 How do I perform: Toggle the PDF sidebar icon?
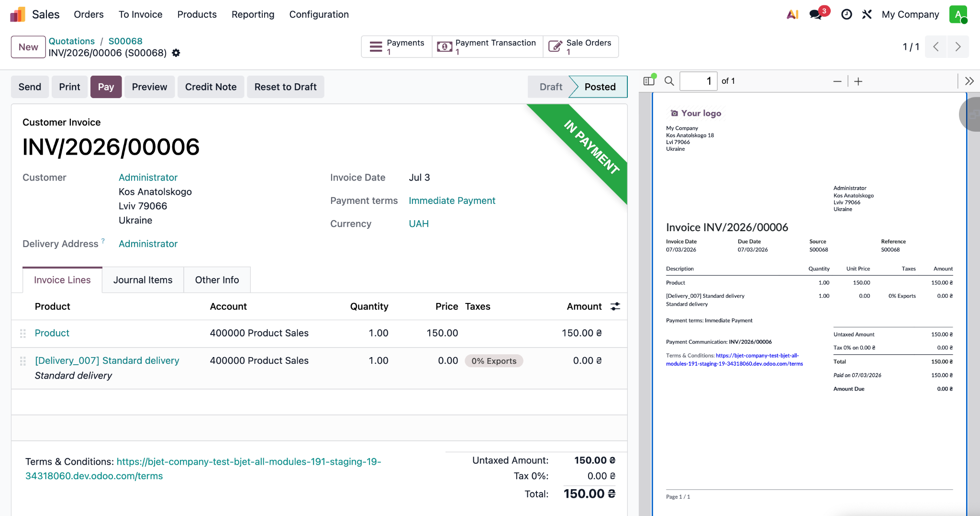[x=649, y=81]
